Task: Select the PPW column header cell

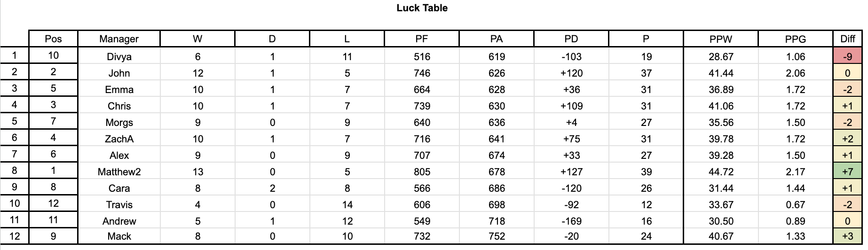Action: tap(720, 39)
